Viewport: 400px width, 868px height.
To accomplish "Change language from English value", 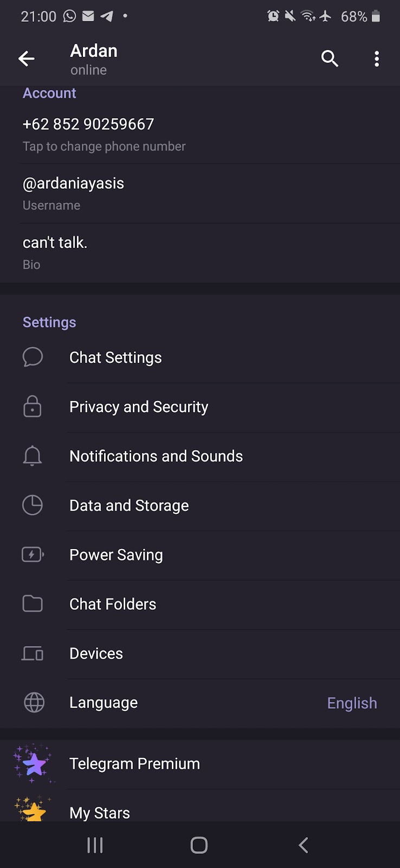I will [352, 703].
